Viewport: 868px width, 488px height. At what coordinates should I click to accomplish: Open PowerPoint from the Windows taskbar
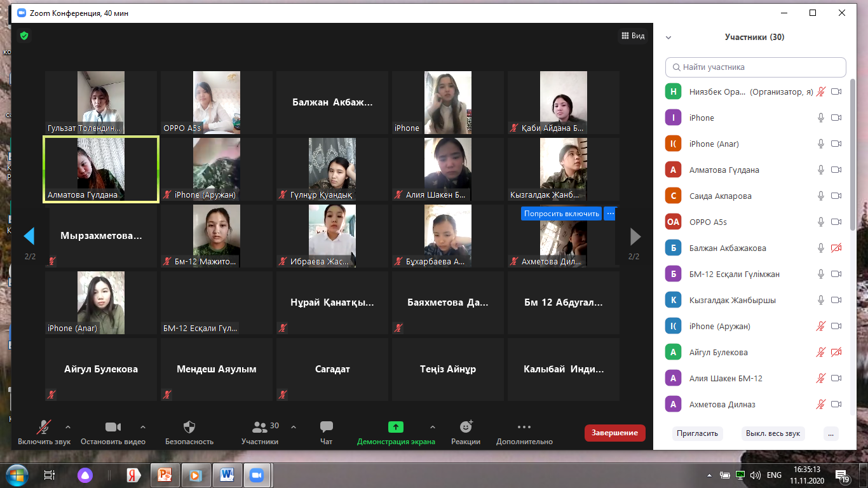pyautogui.click(x=165, y=475)
